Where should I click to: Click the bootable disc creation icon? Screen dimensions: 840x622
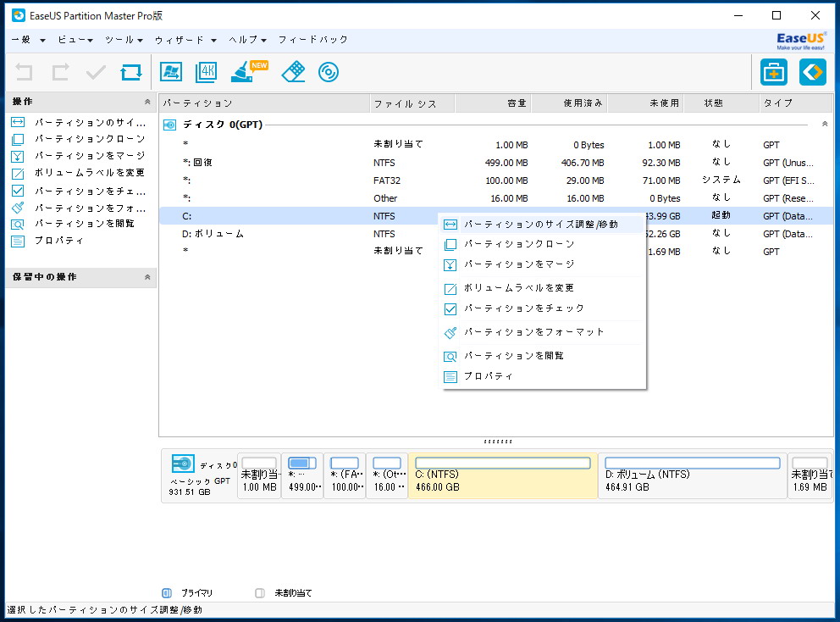point(329,72)
